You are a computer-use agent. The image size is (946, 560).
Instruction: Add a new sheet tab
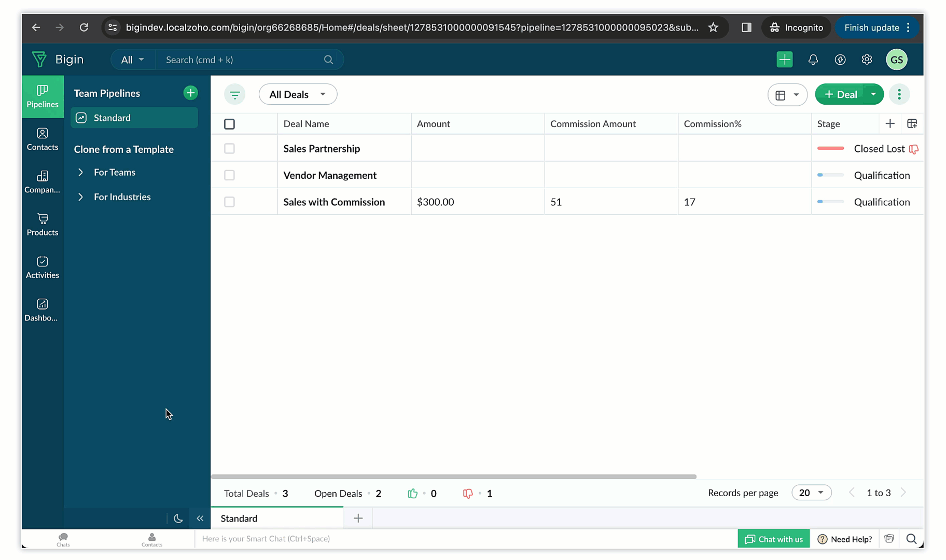[x=358, y=519]
